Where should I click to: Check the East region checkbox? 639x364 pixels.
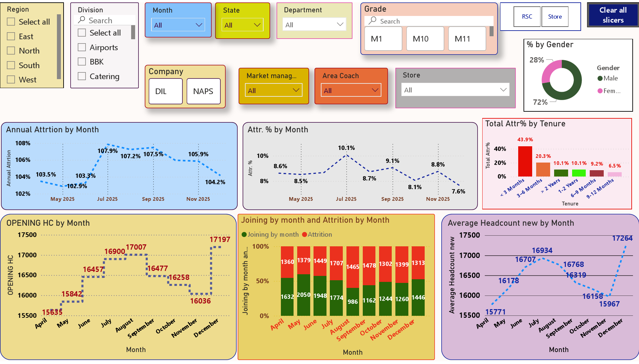tap(11, 36)
